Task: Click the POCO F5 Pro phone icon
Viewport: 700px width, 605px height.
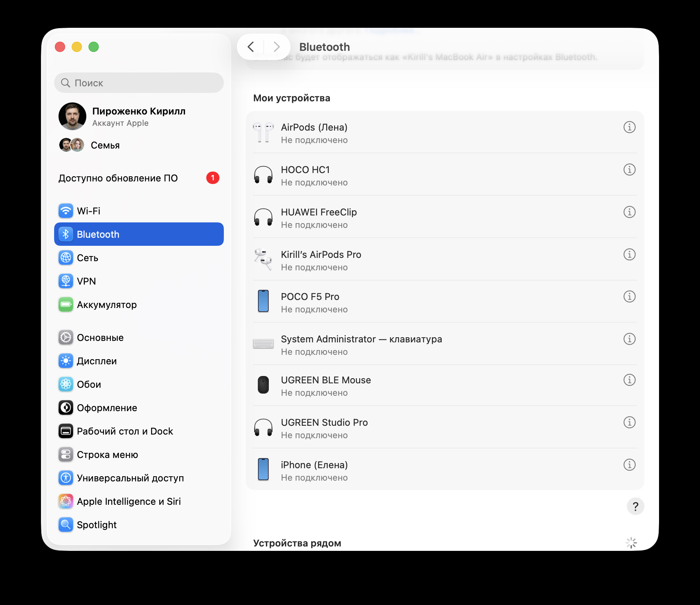Action: (263, 301)
